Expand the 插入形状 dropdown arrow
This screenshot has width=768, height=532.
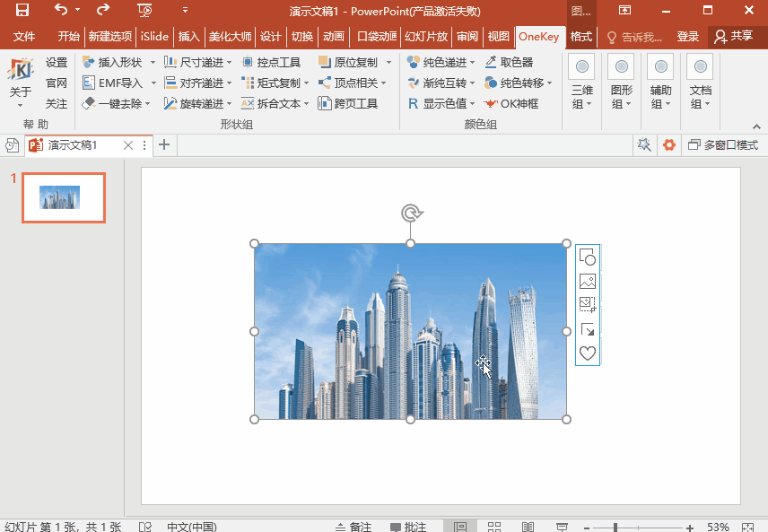click(153, 63)
